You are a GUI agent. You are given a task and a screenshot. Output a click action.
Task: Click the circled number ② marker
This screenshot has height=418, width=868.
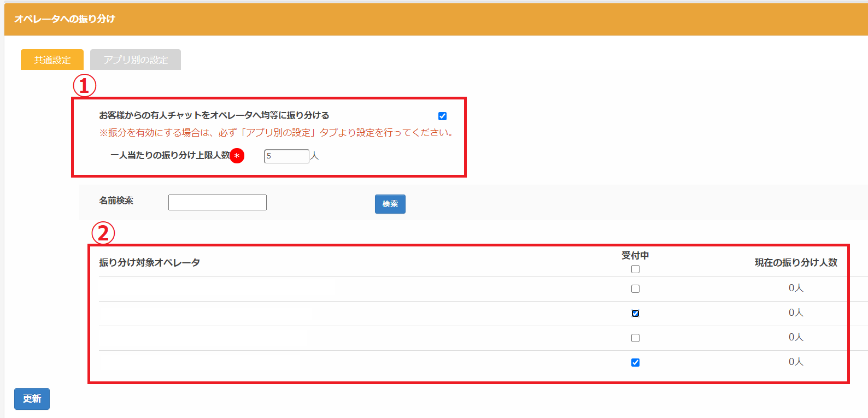coord(103,233)
